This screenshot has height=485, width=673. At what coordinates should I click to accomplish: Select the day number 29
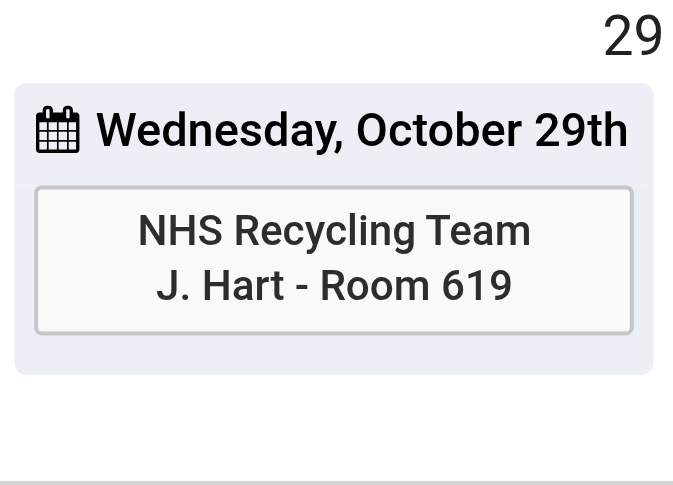tap(632, 37)
